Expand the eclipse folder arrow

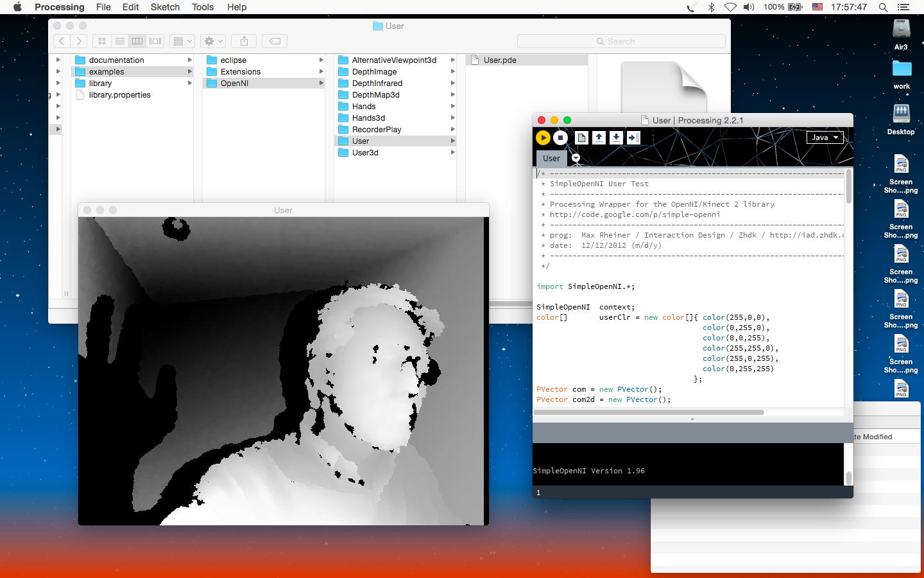click(x=321, y=60)
